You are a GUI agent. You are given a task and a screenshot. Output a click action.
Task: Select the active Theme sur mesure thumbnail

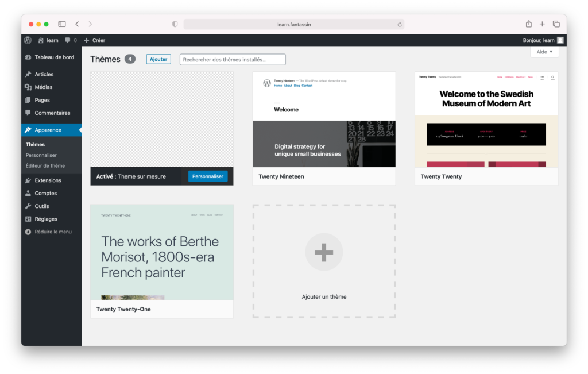162,119
